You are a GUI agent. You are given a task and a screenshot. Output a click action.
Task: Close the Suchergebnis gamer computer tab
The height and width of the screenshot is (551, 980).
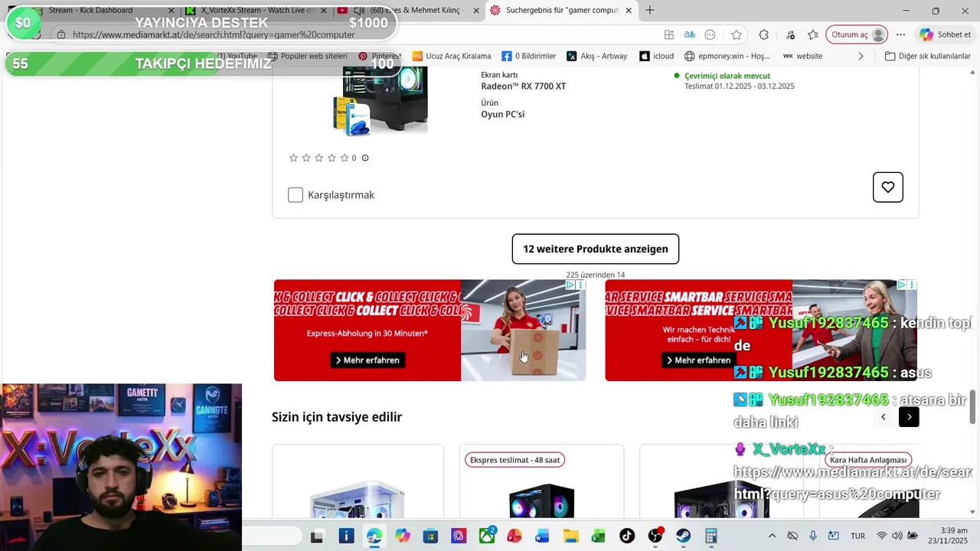tap(629, 11)
